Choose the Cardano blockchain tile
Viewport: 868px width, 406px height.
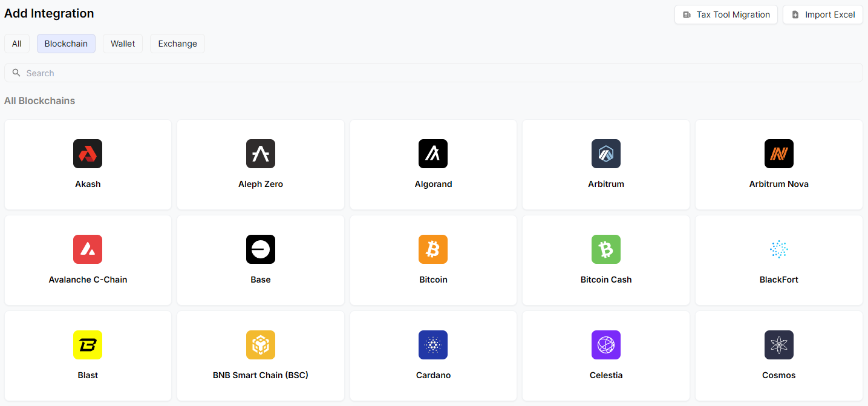pyautogui.click(x=433, y=356)
